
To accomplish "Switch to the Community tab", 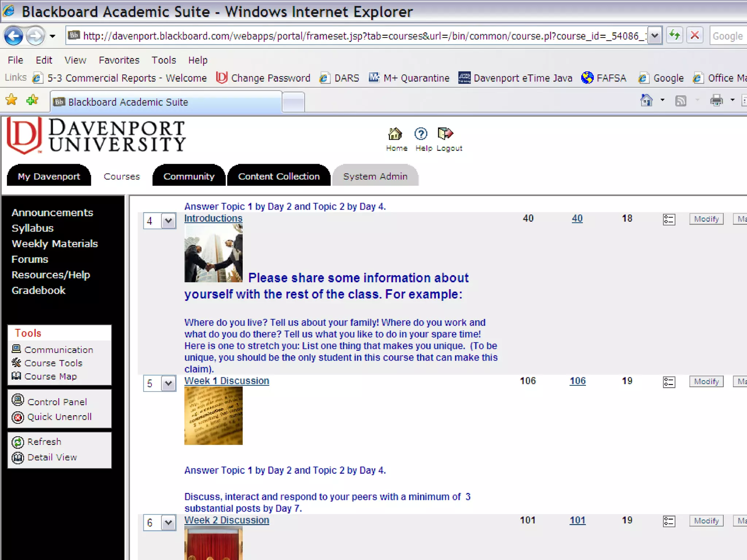I will [189, 176].
